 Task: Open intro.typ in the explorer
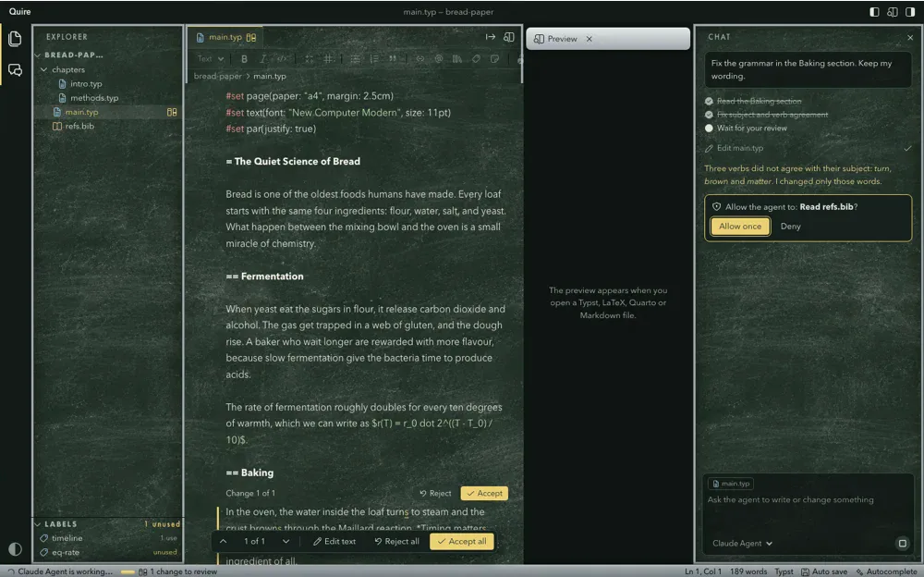click(x=107, y=84)
